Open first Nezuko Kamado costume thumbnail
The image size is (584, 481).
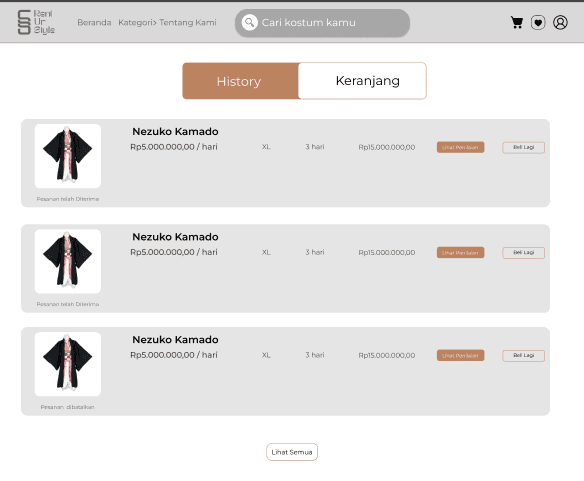point(68,156)
